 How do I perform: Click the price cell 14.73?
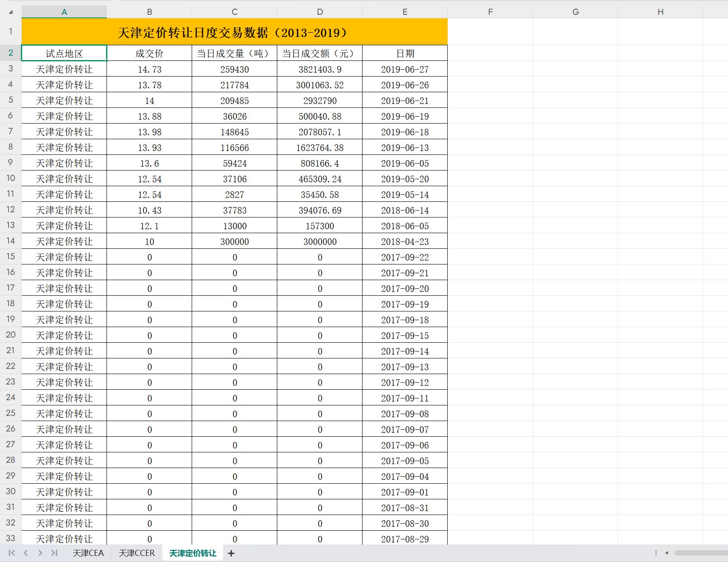coord(150,69)
